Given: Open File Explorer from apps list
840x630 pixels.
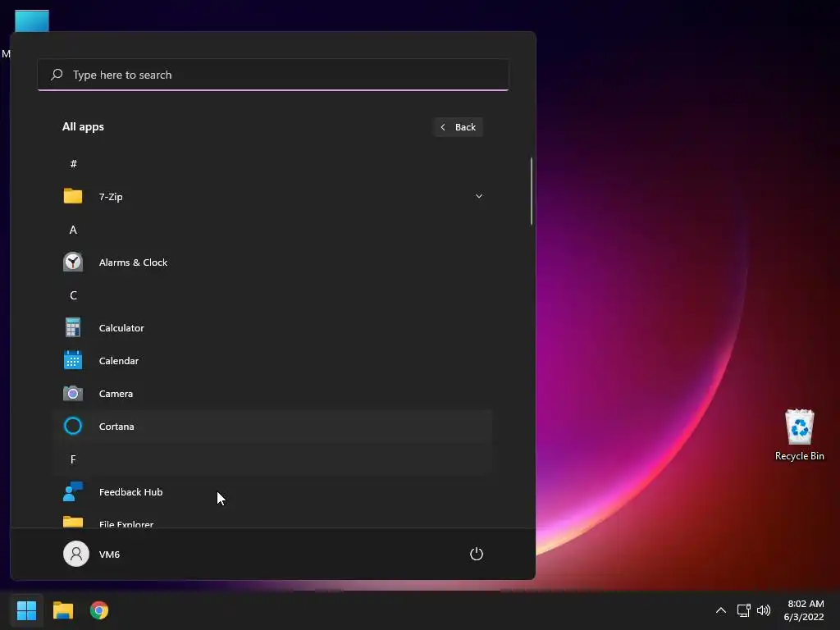Looking at the screenshot, I should (272, 522).
